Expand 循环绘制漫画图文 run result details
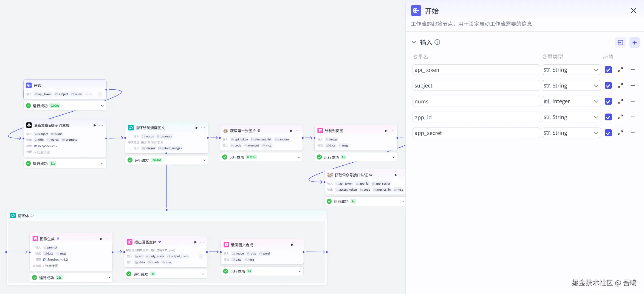644x294 pixels. point(204,160)
